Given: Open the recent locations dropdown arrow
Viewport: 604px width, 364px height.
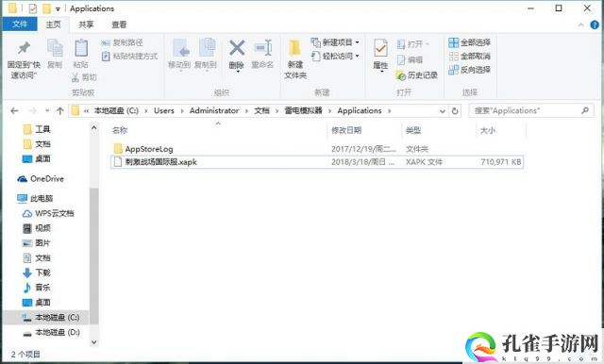Looking at the screenshot, I should coord(47,111).
